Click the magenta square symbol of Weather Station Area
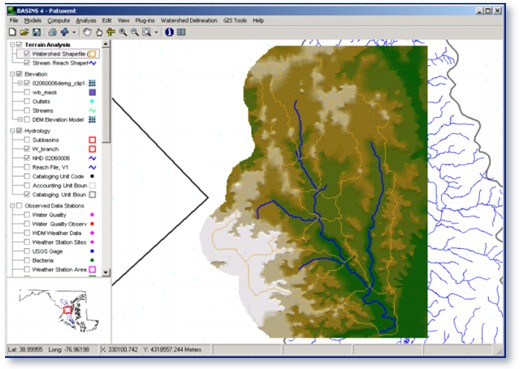Viewport: 520px width, 369px height. click(92, 269)
